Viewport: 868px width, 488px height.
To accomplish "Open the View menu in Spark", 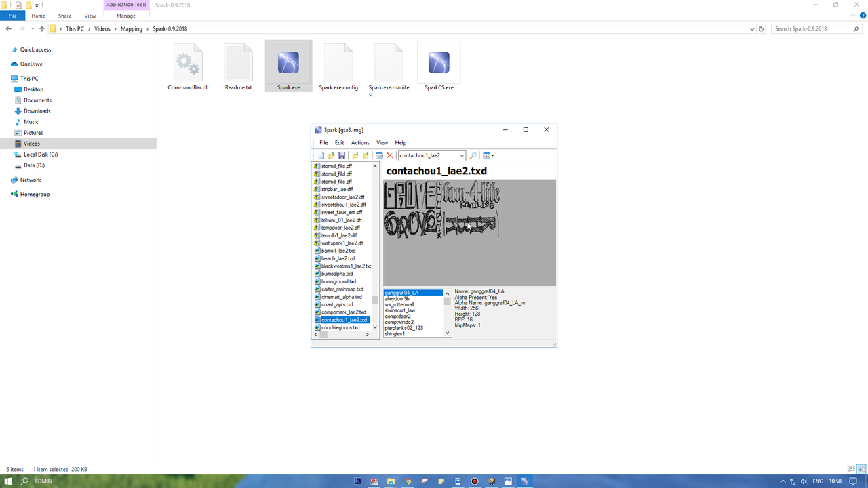I will [x=382, y=143].
